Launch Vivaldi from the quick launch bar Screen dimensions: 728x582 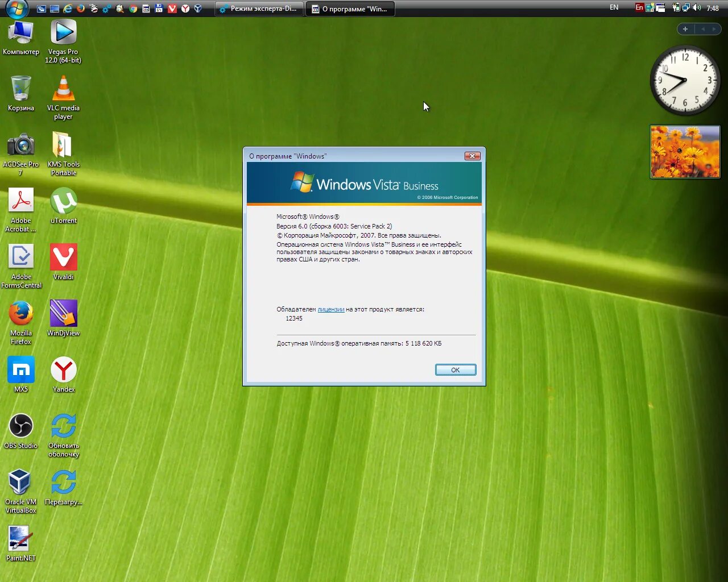[172, 9]
